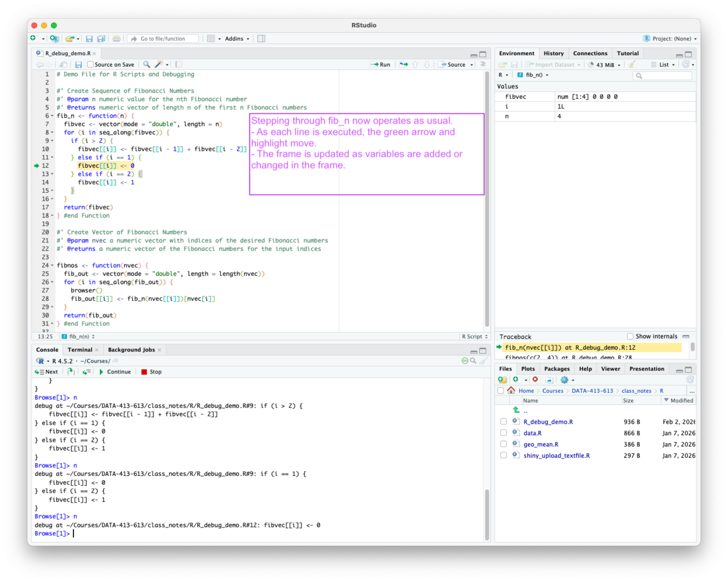The height and width of the screenshot is (582, 728).
Task: Click the magic wand code tools icon
Action: click(159, 64)
